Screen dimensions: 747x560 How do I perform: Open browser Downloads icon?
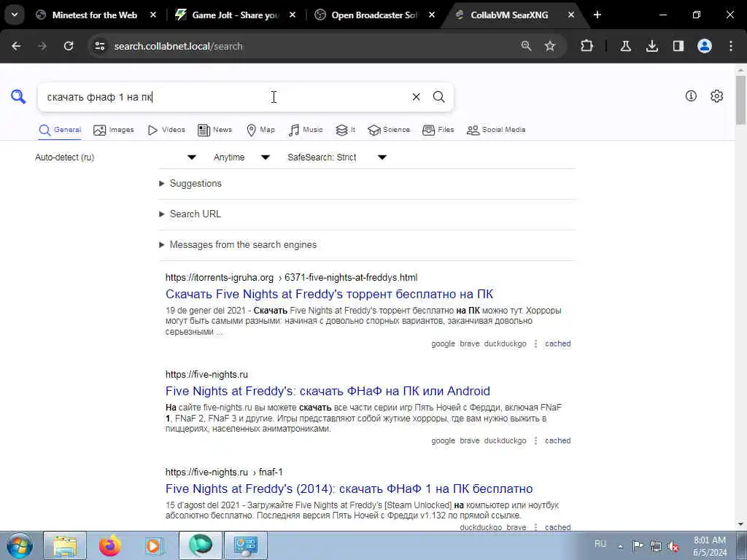point(651,46)
